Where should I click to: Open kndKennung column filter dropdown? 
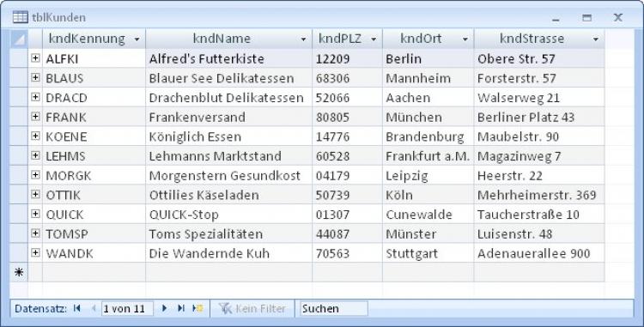point(137,39)
